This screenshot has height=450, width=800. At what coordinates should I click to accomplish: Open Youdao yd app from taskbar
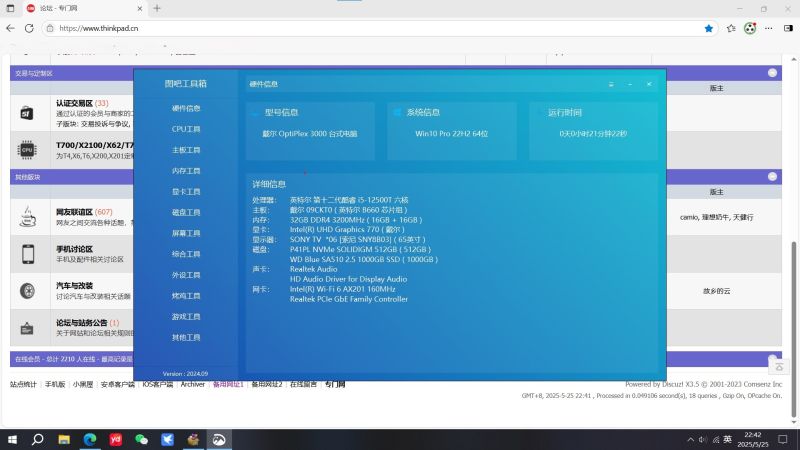click(116, 439)
